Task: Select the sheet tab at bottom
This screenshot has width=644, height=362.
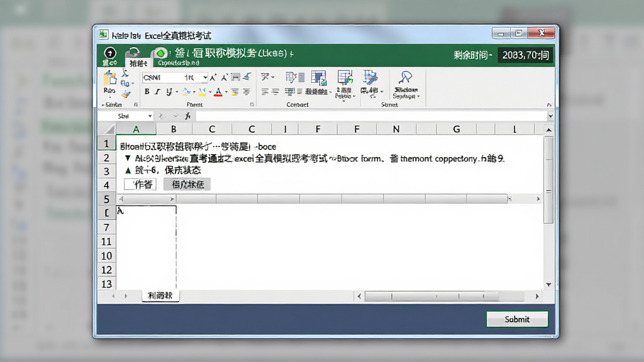Action: (x=160, y=295)
